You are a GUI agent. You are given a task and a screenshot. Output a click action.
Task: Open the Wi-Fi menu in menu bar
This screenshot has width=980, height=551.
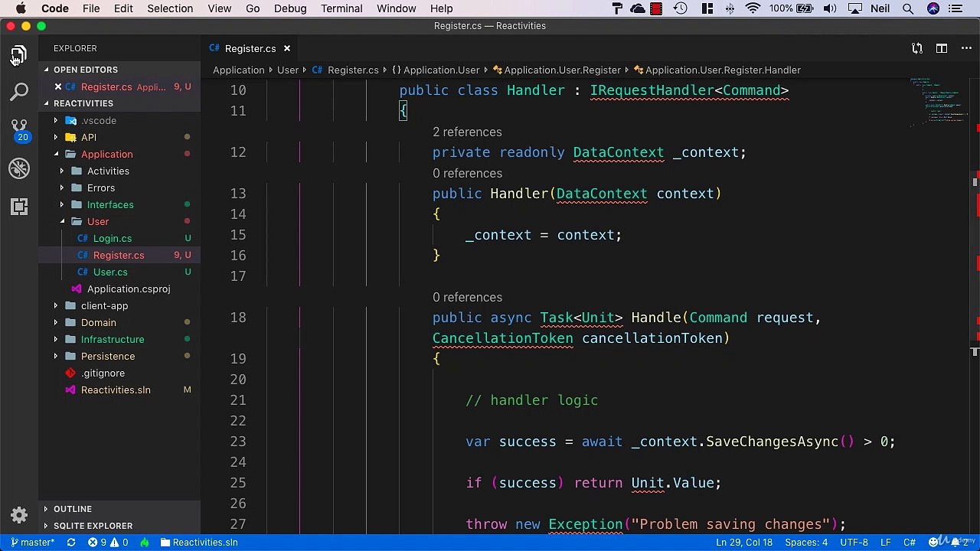point(753,8)
